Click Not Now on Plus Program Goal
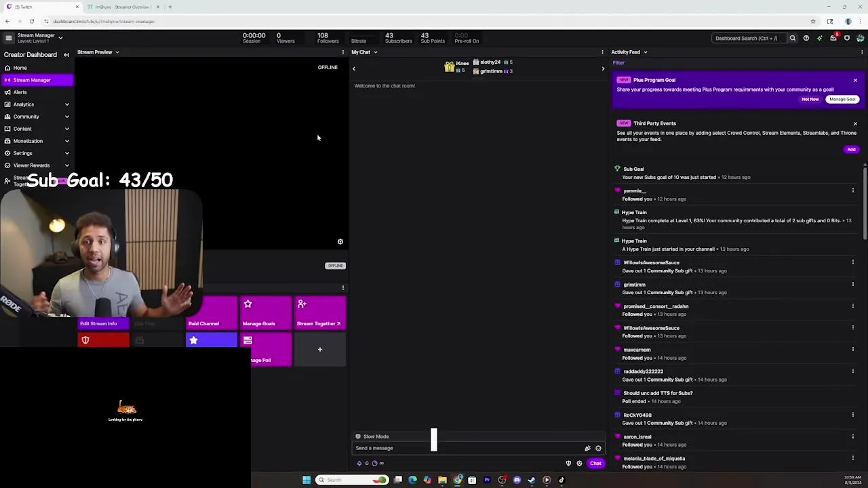868x488 pixels. (x=810, y=100)
